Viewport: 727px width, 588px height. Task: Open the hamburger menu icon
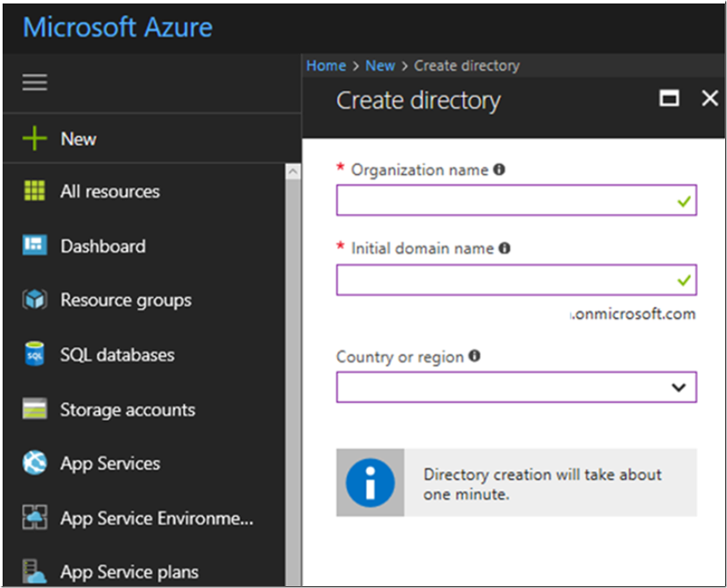(x=35, y=82)
